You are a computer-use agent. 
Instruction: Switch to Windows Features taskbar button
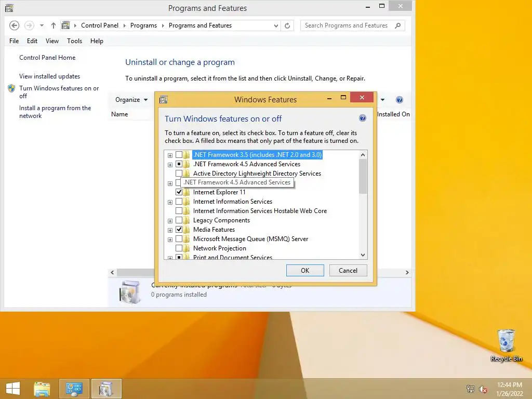pyautogui.click(x=106, y=389)
